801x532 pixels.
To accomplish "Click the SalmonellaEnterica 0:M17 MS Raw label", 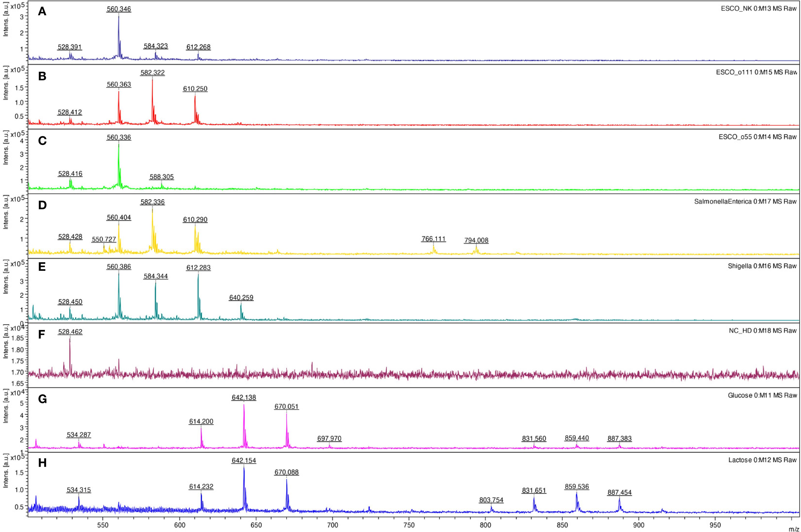I will [745, 201].
